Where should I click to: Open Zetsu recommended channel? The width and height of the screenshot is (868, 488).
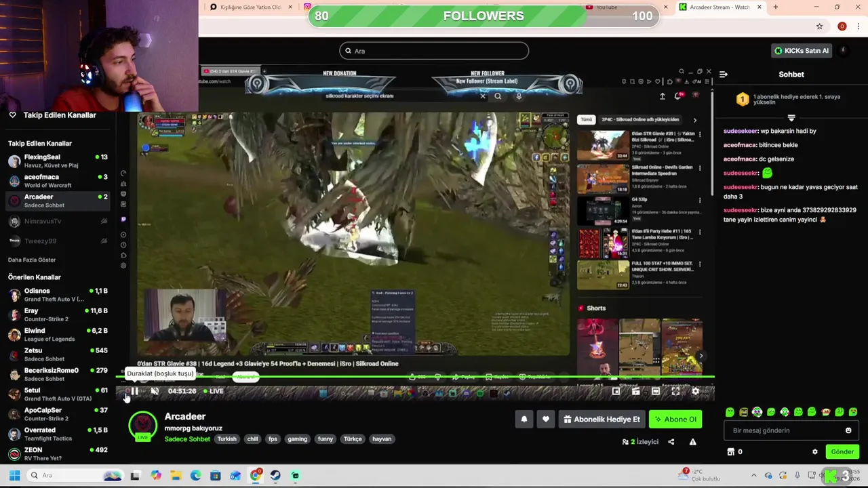(x=58, y=354)
